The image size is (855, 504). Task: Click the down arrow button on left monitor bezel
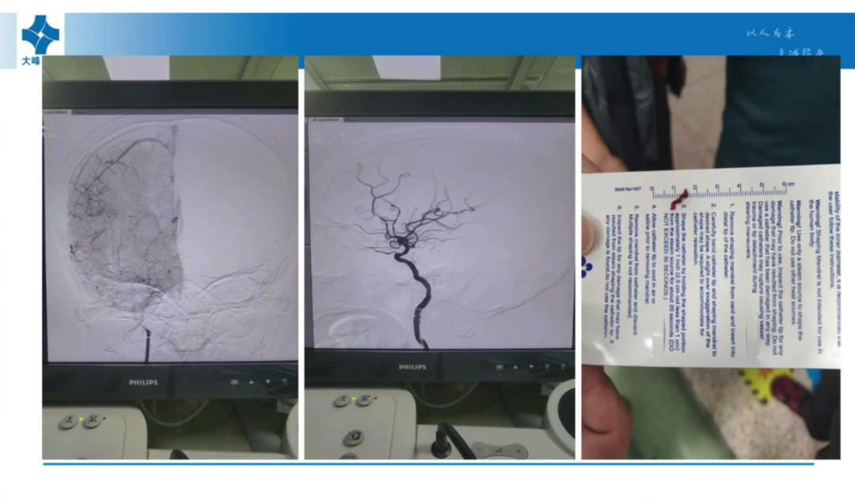tap(268, 382)
